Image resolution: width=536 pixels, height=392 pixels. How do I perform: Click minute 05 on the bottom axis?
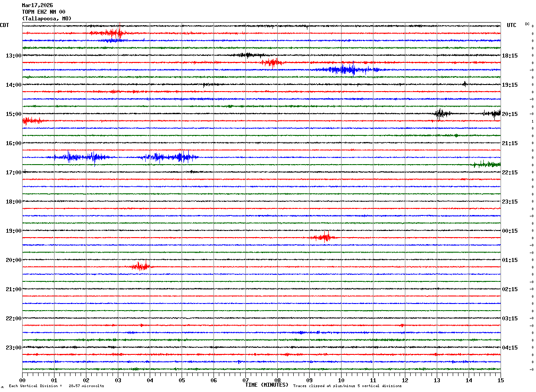pyautogui.click(x=182, y=380)
